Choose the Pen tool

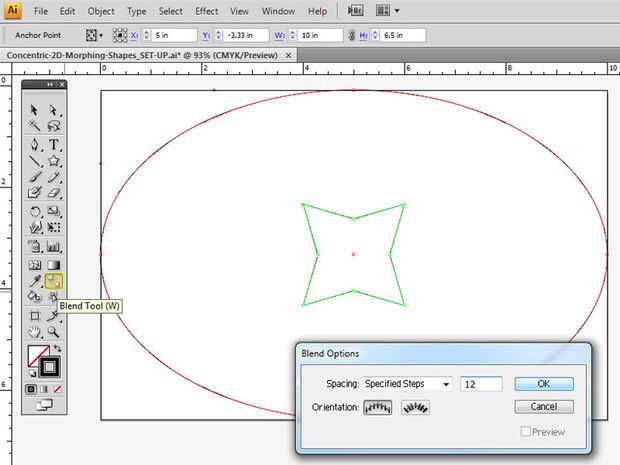(x=35, y=145)
